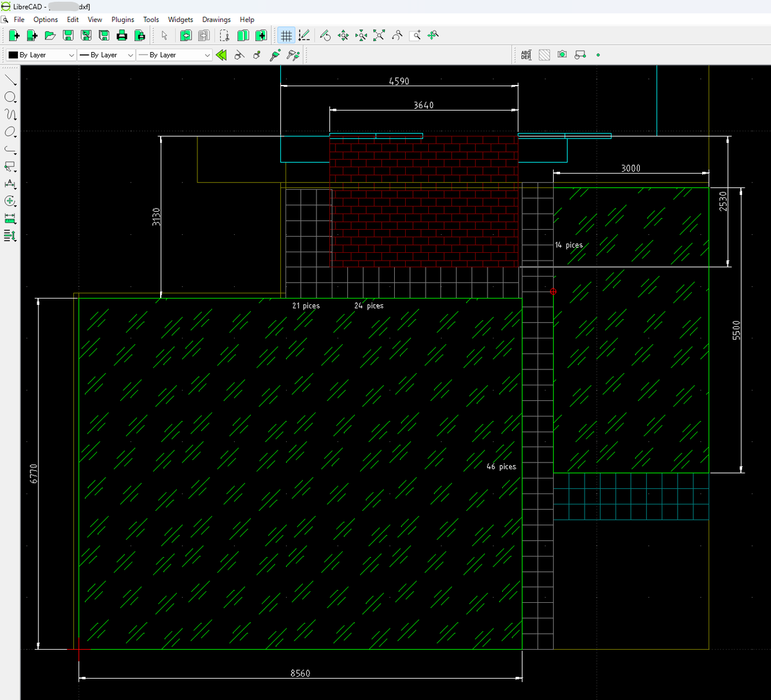Click the '46 pices' label
Viewport: 771px width, 700px height.
(x=502, y=466)
